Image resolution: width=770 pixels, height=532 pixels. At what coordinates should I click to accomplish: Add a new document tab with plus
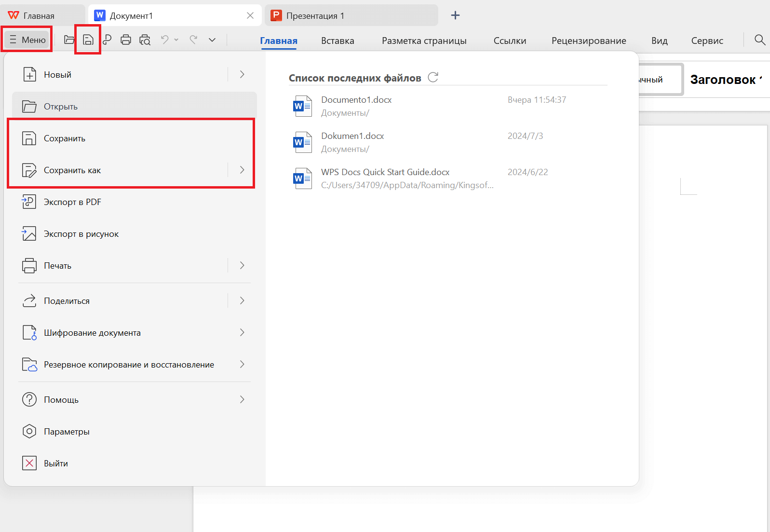(x=455, y=15)
